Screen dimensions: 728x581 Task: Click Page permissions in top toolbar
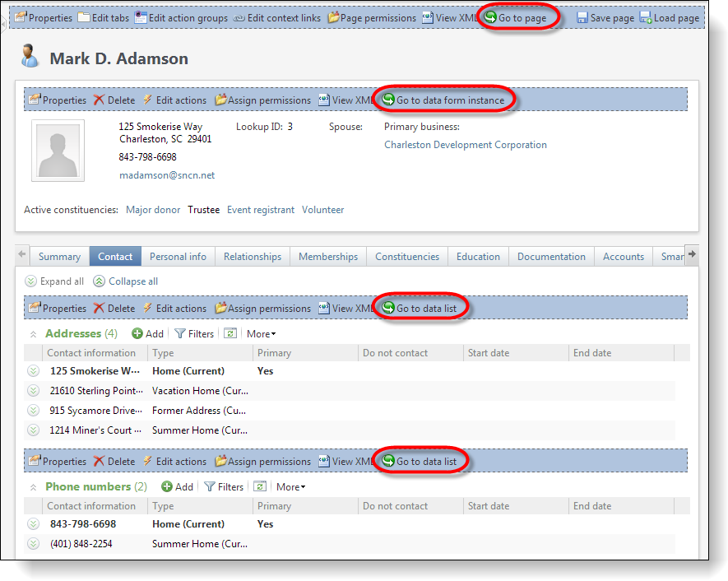(x=372, y=17)
